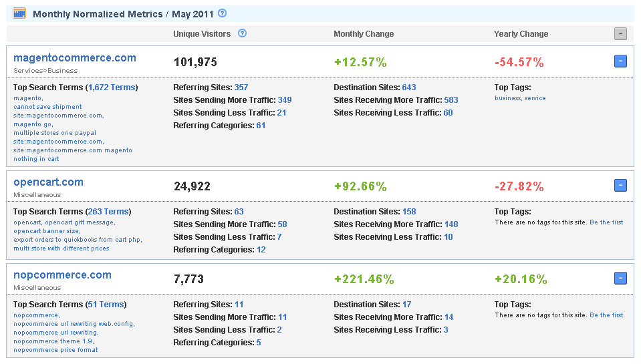Click 'Be the first' under opencart tags
The height and width of the screenshot is (364, 641).
click(606, 222)
